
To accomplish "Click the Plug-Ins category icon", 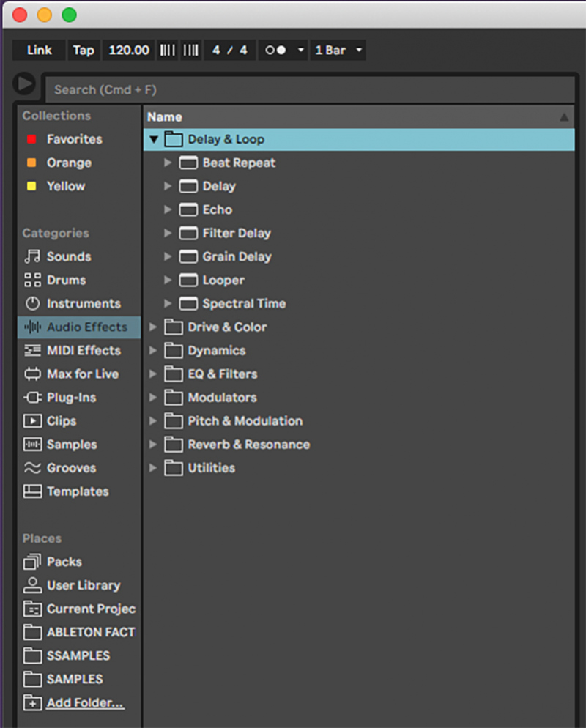I will 32,398.
